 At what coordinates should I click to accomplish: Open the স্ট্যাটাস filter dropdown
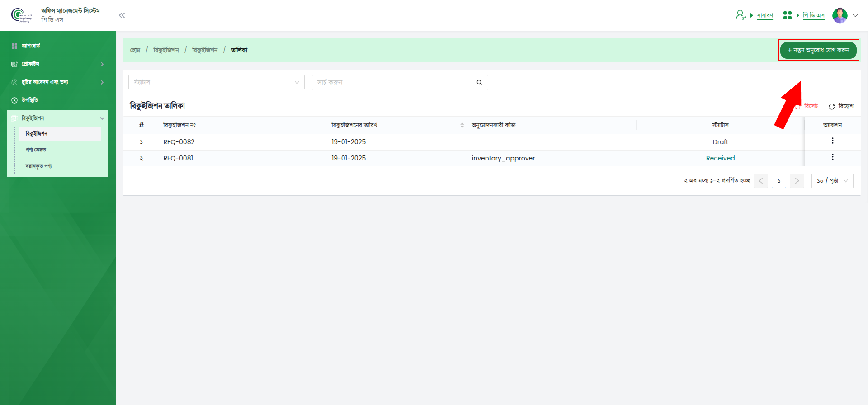(217, 82)
